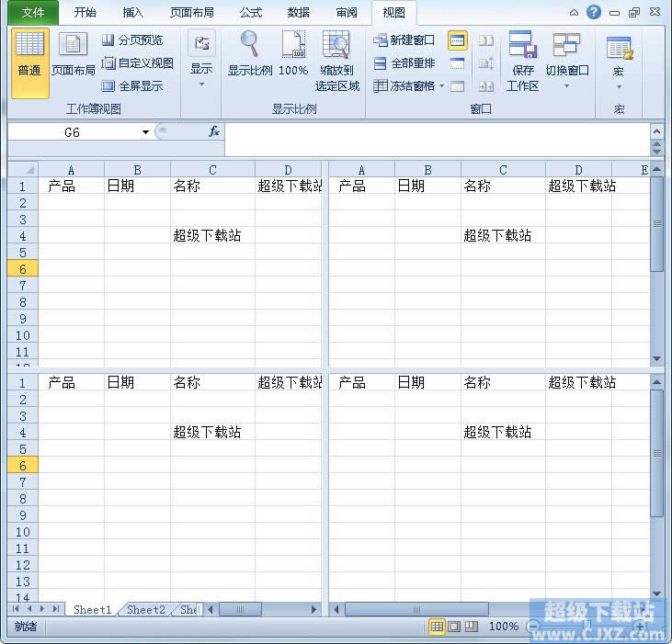This screenshot has height=644, width=672.
Task: Expand the formula bar with double-arrow
Action: coord(656,148)
